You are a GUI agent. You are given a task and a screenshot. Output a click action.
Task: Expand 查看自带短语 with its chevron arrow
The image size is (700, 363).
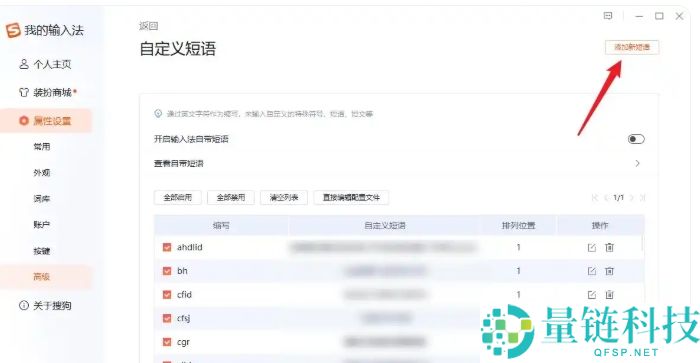coord(638,163)
